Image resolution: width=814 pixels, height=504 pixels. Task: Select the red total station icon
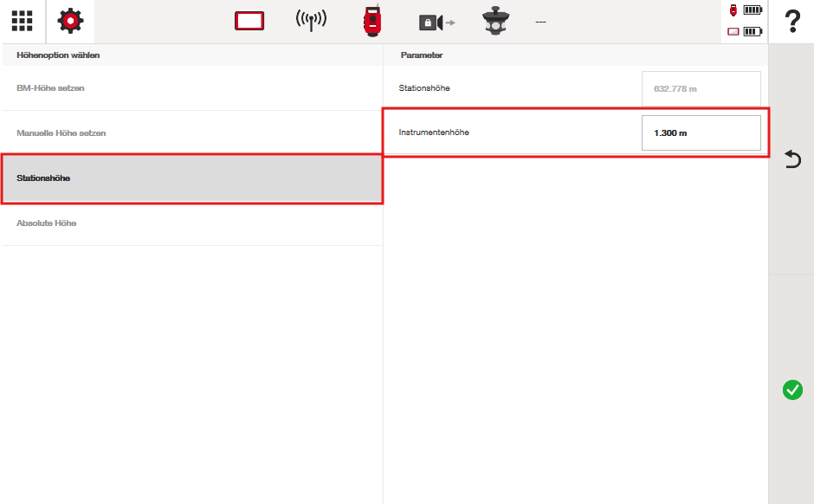click(x=372, y=22)
